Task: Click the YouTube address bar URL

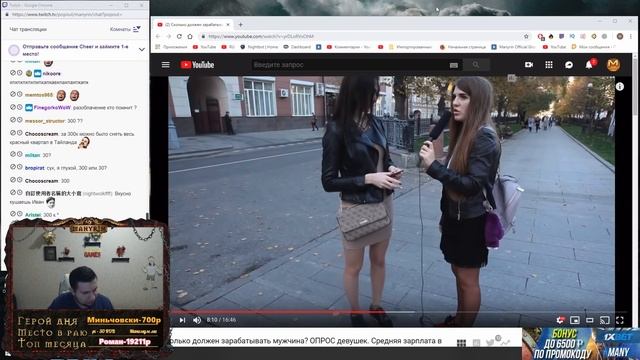Action: (x=261, y=36)
